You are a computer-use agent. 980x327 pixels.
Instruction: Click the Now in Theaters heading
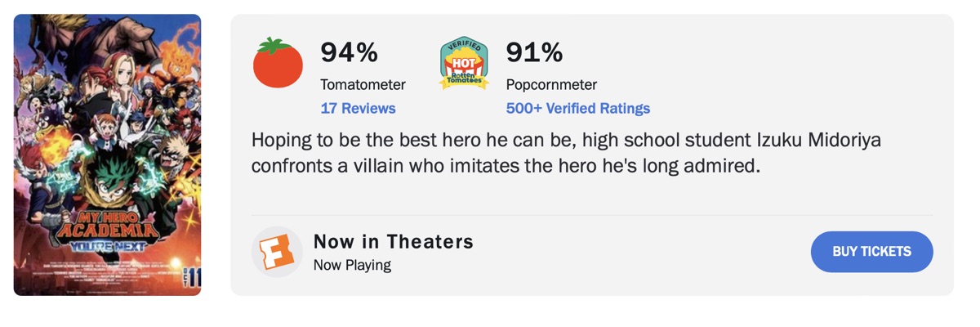(x=394, y=241)
